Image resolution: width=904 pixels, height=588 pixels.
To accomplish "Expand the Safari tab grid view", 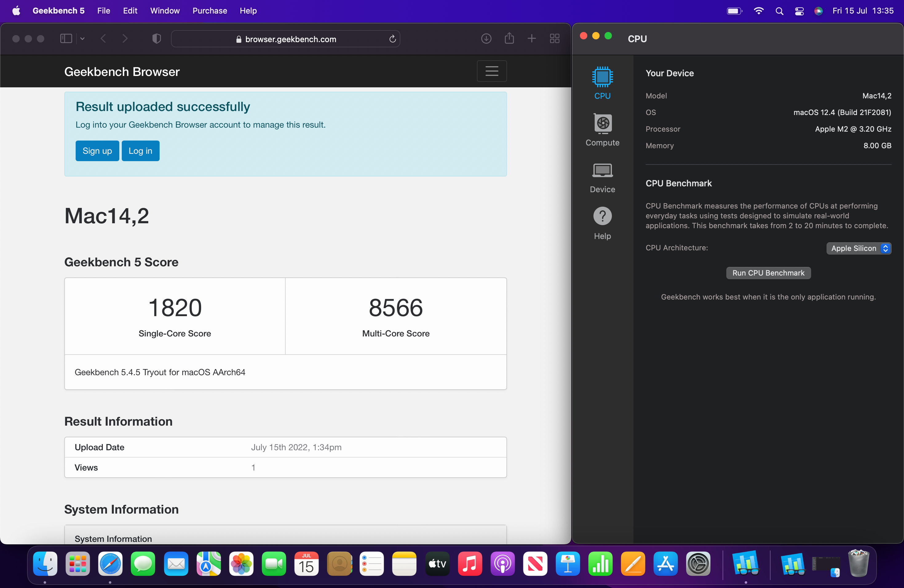I will click(x=555, y=38).
